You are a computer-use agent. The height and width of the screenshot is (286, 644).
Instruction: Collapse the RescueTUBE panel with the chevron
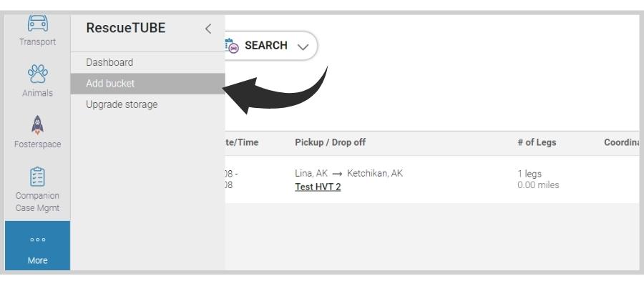tap(208, 29)
